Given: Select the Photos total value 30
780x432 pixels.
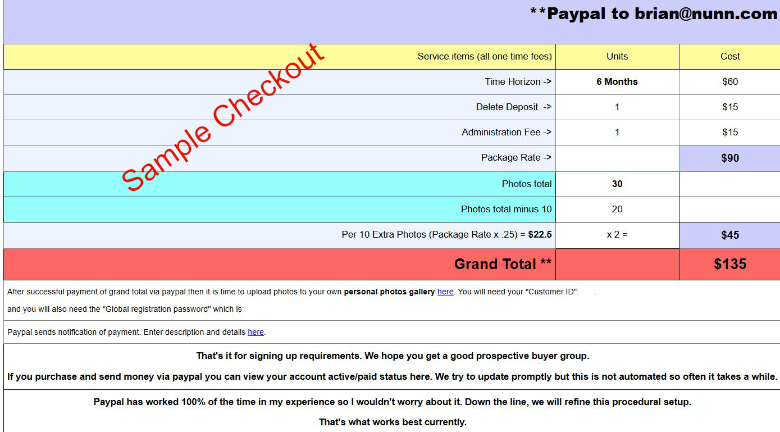Looking at the screenshot, I should tap(617, 184).
